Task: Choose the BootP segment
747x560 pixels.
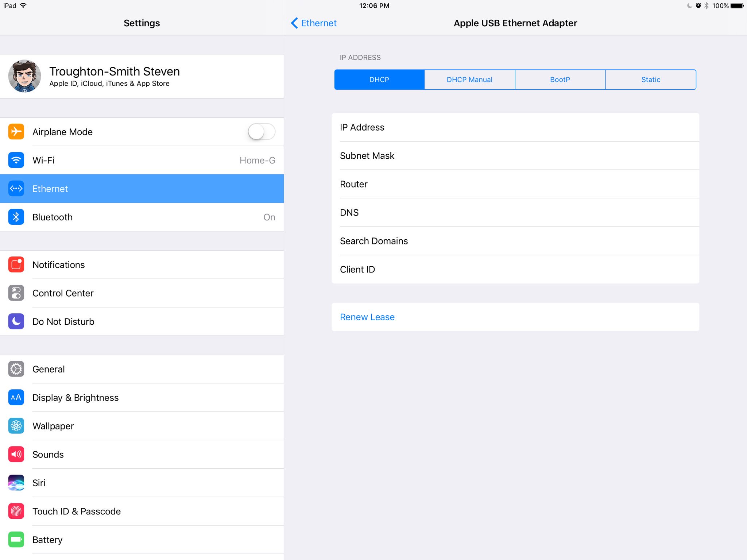Action: coord(560,80)
